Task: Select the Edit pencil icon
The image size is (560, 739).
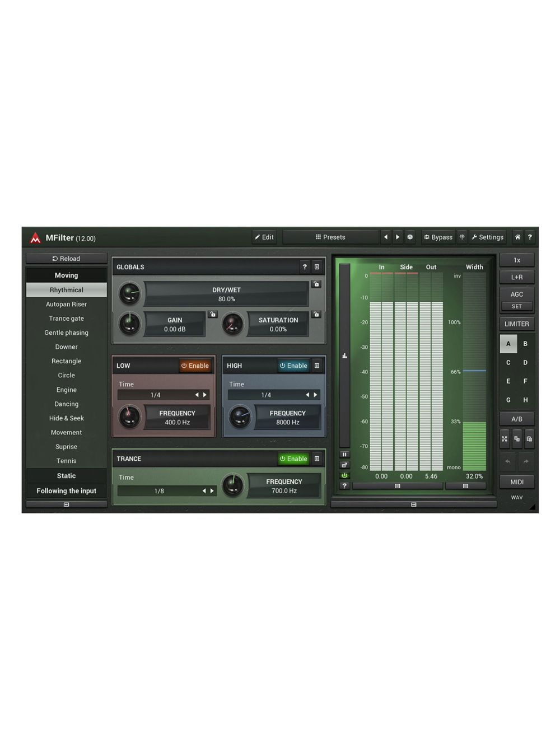Action: pyautogui.click(x=264, y=237)
